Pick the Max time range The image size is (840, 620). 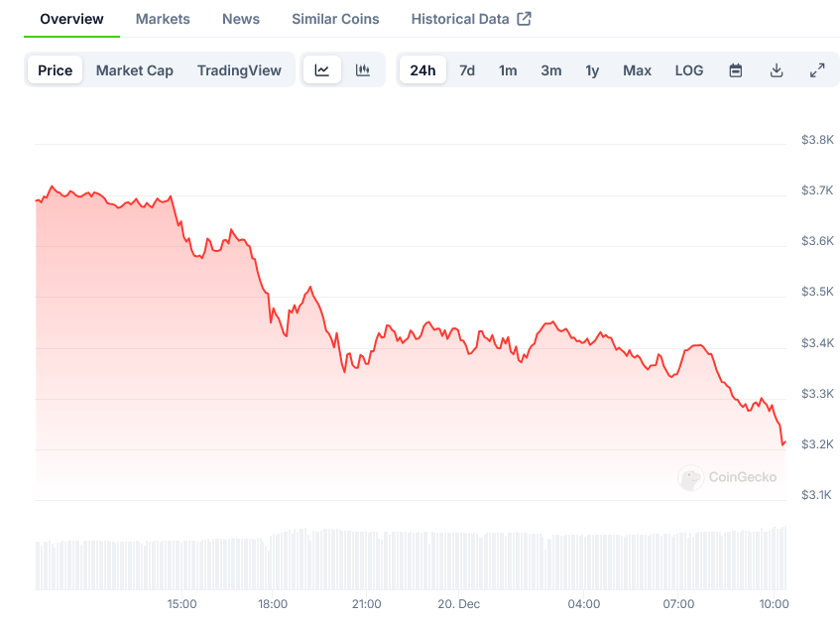[x=637, y=69]
